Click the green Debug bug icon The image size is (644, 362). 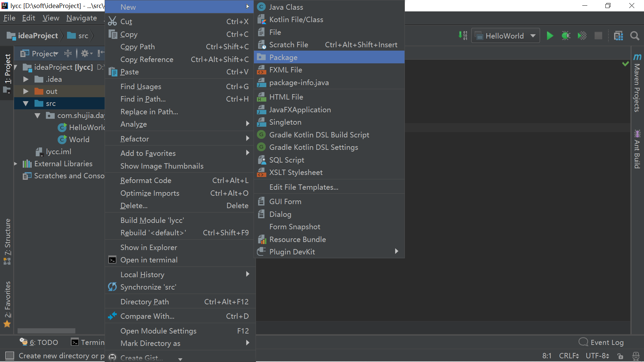(x=566, y=36)
